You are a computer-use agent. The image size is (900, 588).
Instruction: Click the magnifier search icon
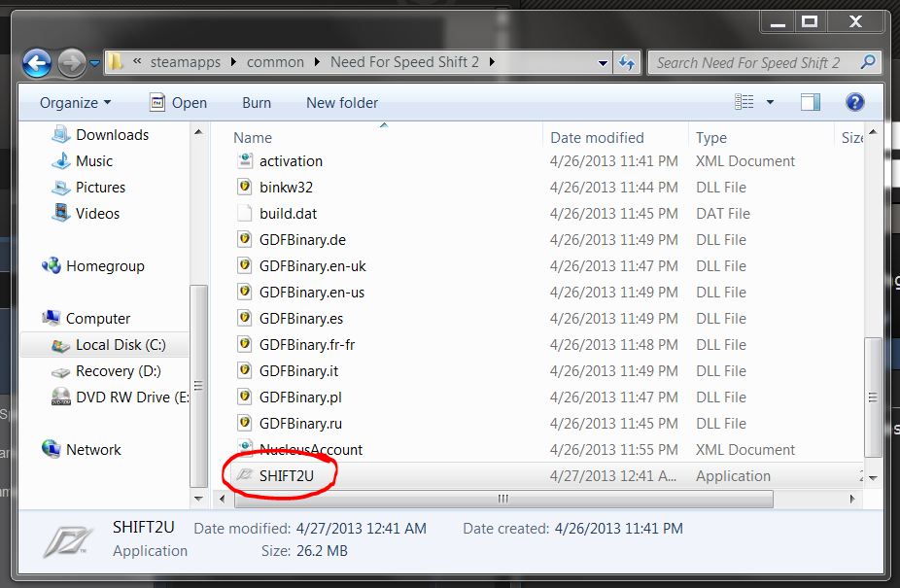pyautogui.click(x=869, y=61)
